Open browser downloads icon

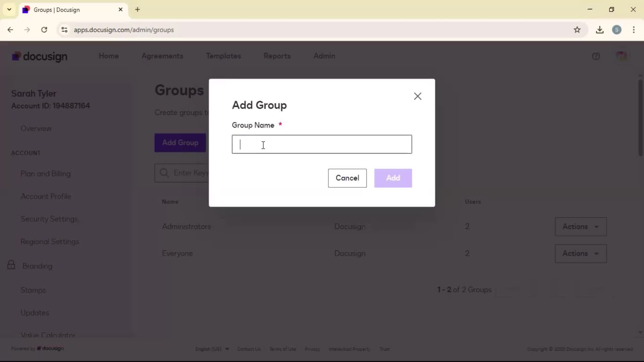tap(599, 30)
